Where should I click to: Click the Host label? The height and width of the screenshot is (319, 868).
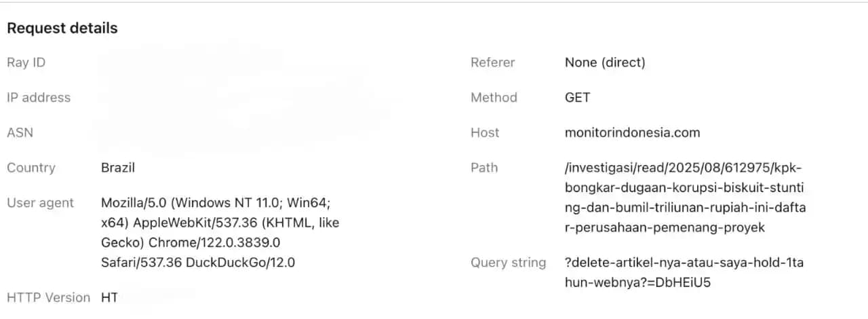coord(485,132)
